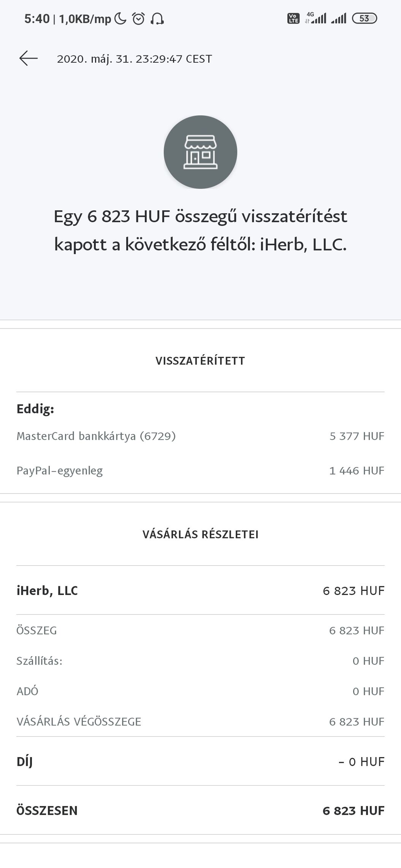Select the MasterCard bankkártya (6729) row
The height and width of the screenshot is (868, 401).
tap(200, 436)
